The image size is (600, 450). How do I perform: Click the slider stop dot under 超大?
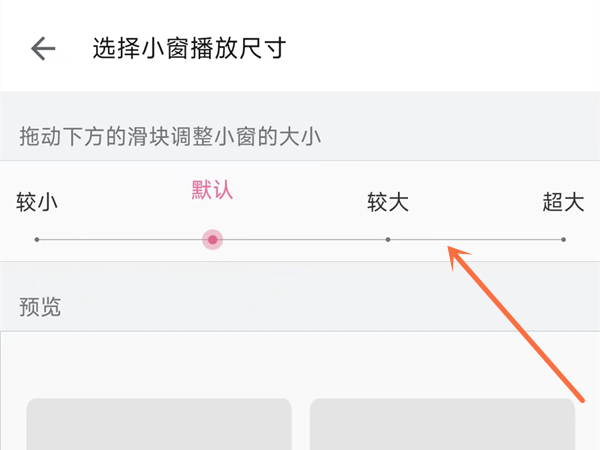(563, 240)
